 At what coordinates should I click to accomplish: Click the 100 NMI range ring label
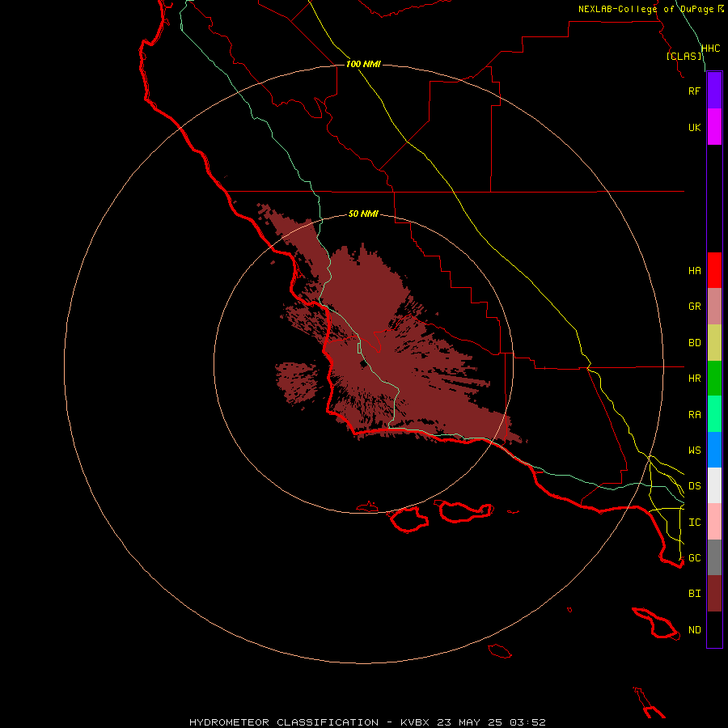[x=363, y=64]
